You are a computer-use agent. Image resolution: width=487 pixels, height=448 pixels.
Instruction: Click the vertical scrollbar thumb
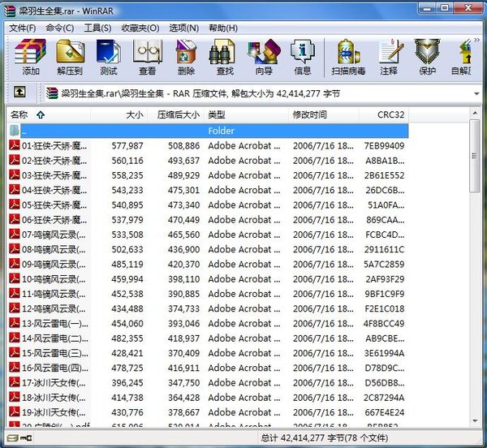474,156
